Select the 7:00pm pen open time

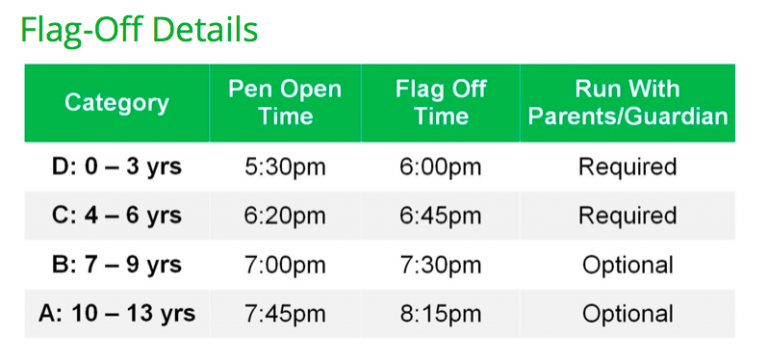tap(285, 265)
